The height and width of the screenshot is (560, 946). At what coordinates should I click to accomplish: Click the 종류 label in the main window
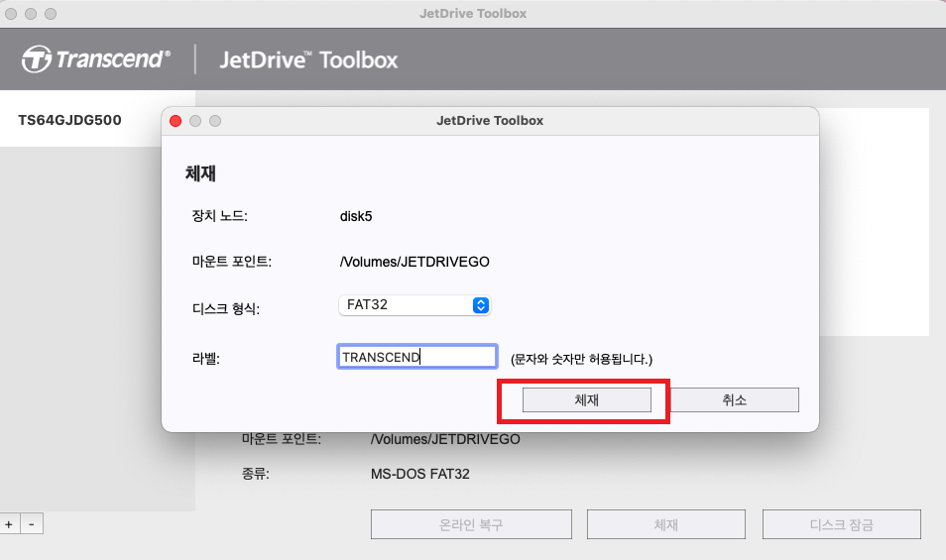pos(255,474)
